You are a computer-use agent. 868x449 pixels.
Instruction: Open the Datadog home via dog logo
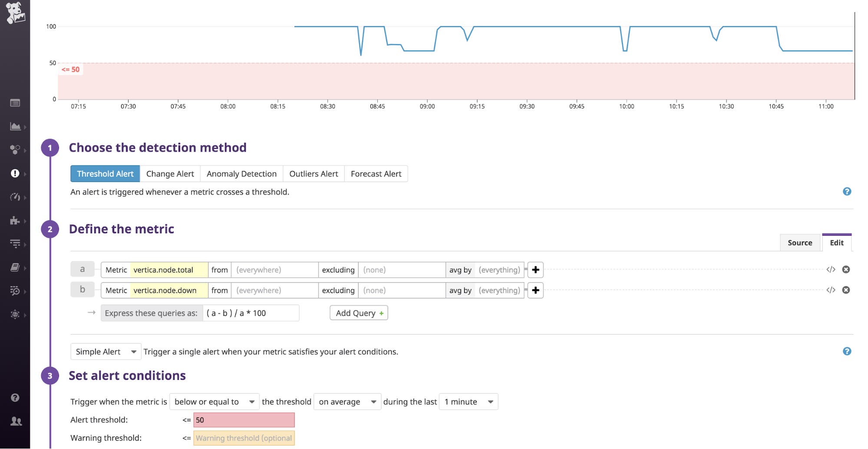coord(15,13)
